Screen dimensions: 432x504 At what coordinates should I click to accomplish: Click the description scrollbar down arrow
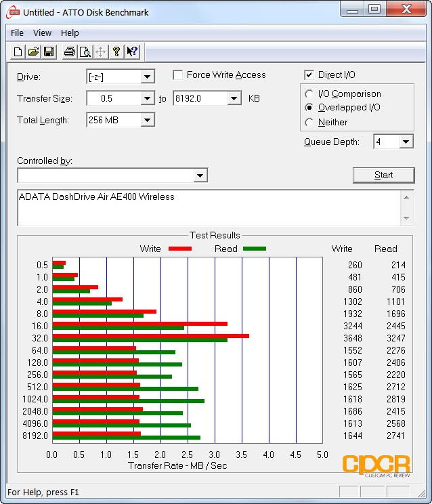[x=406, y=218]
